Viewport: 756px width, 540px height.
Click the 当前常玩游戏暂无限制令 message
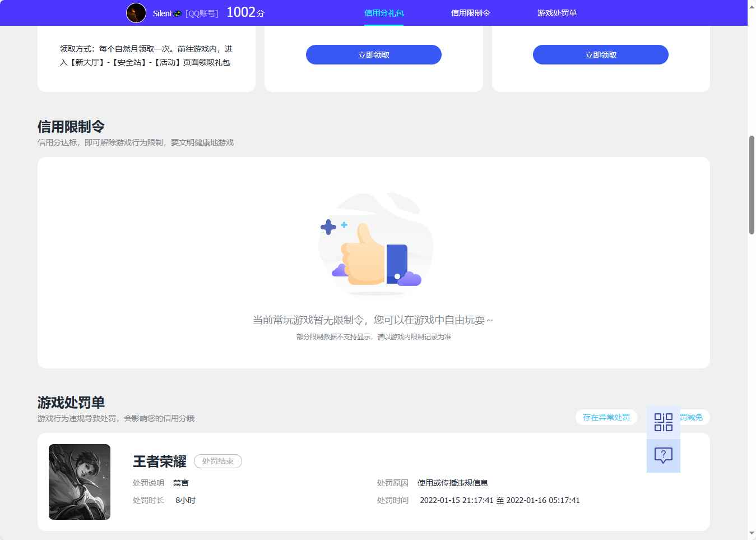(x=373, y=320)
